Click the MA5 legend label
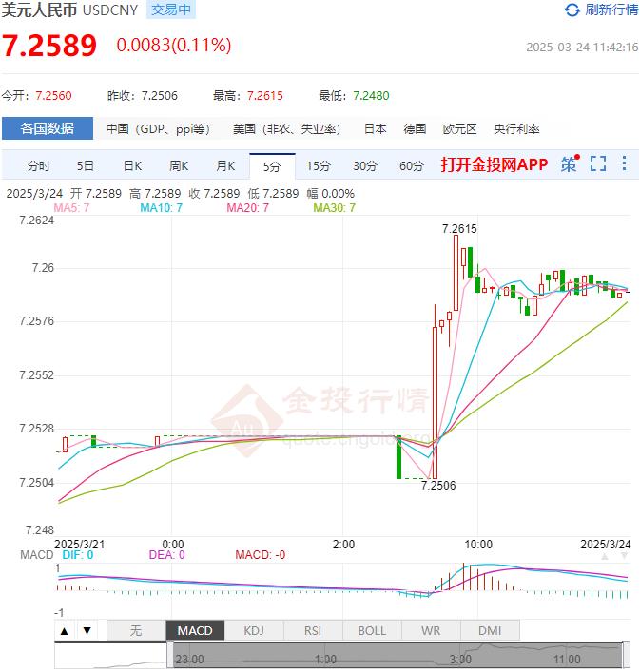 tap(71, 208)
